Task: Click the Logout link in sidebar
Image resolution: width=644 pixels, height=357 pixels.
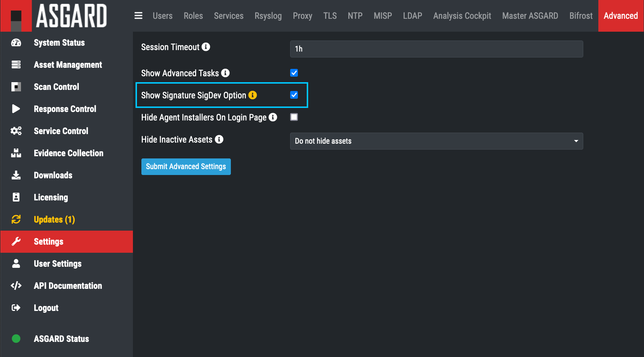Action: pos(46,308)
